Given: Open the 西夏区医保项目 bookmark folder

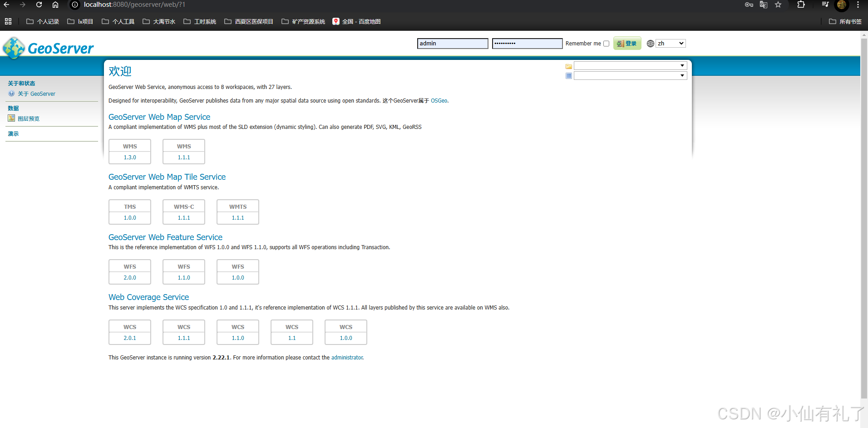Looking at the screenshot, I should (x=249, y=21).
